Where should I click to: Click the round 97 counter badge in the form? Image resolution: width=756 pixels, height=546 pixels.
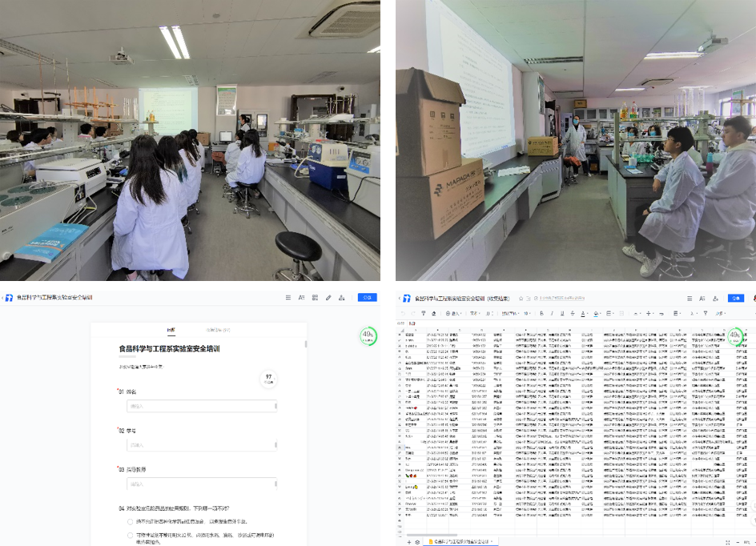point(268,379)
